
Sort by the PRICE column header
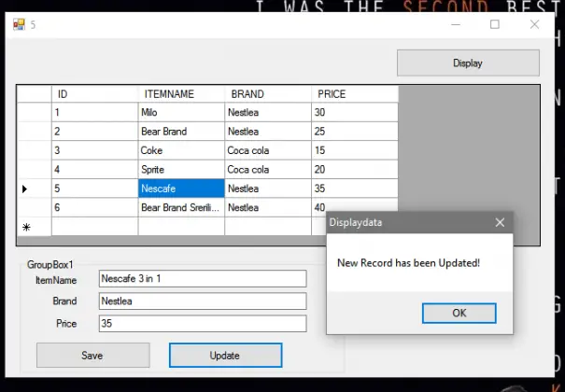pos(355,94)
